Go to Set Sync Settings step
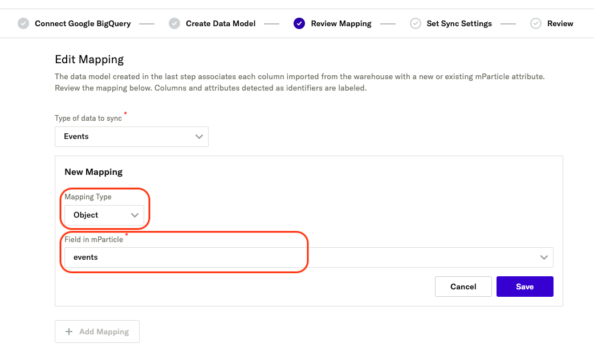The height and width of the screenshot is (364, 594). 459,23
